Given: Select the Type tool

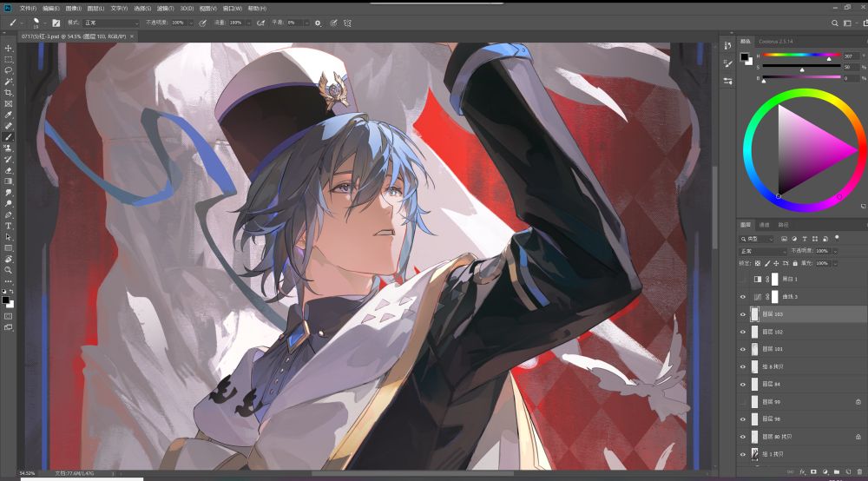Looking at the screenshot, I should 9,226.
